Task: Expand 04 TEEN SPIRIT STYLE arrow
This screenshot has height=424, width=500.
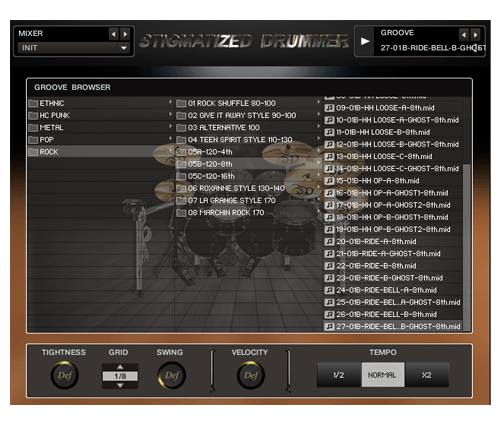Action: click(319, 138)
